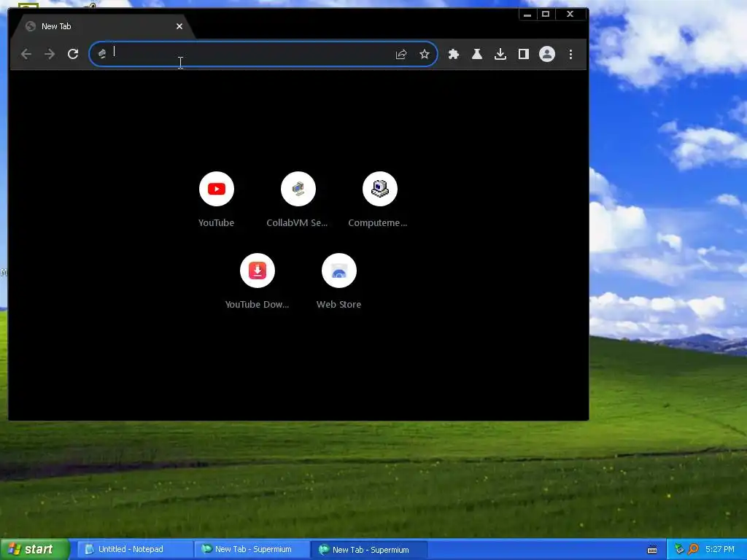Click Safely Remove Hardware tray icon
The height and width of the screenshot is (560, 747).
pos(679,550)
